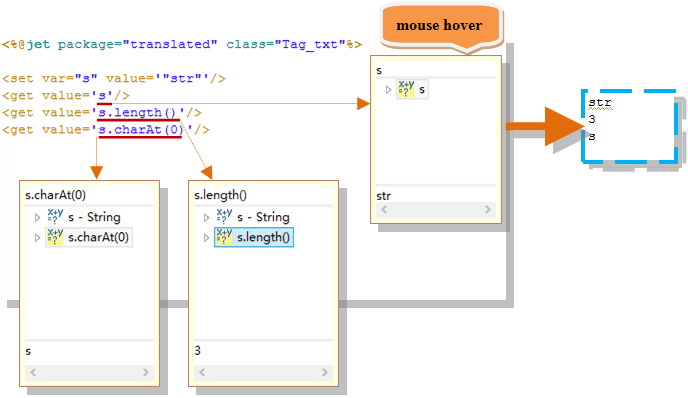Select the 's' tree item in hover popup
The height and width of the screenshot is (398, 688).
412,90
